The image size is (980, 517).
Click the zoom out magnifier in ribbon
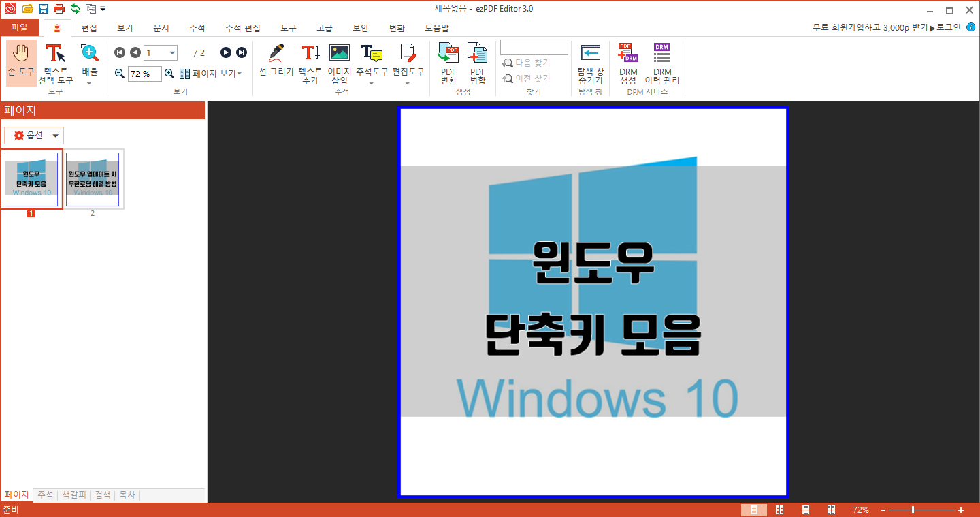pyautogui.click(x=120, y=74)
